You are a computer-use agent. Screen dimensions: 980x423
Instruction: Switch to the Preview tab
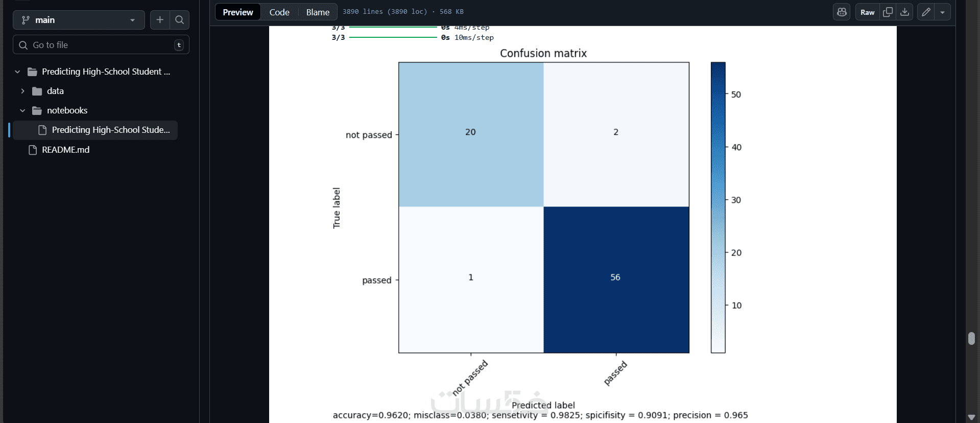click(238, 12)
